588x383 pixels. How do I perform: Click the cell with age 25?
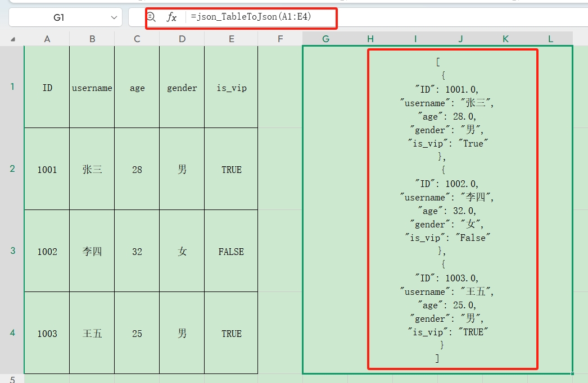tap(137, 333)
